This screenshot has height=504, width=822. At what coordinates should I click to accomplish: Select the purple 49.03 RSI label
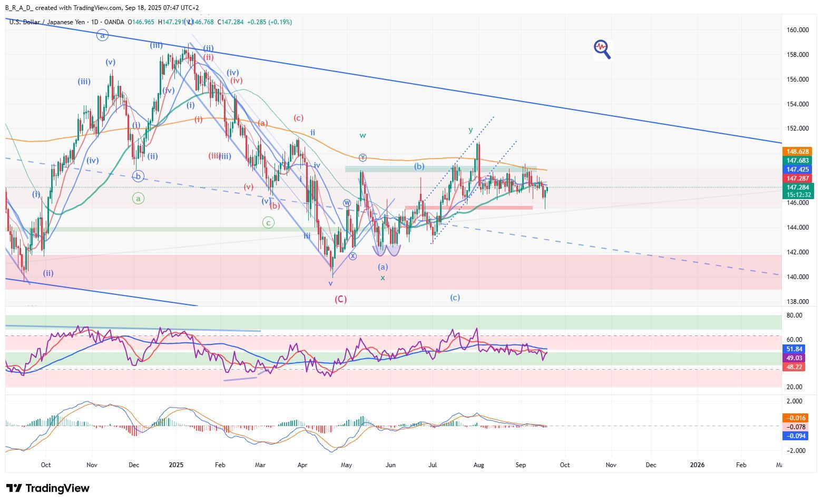(794, 358)
